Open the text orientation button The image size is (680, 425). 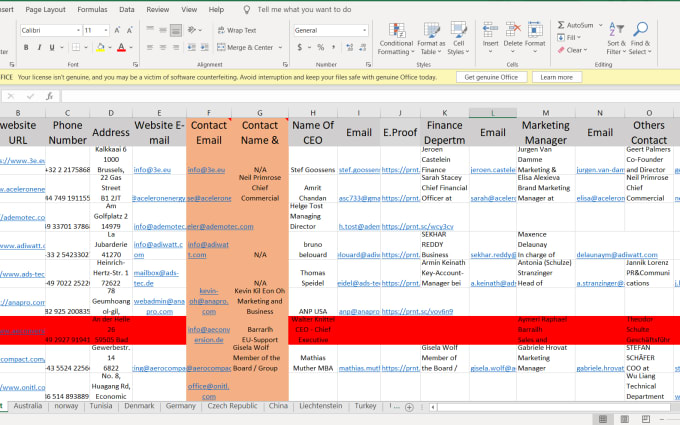(x=194, y=30)
